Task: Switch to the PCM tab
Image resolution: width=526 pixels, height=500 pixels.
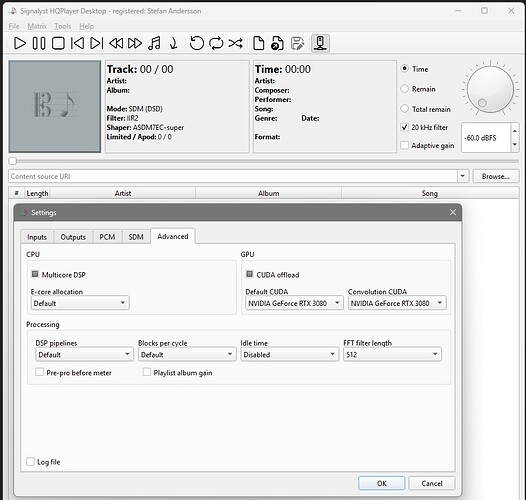Action: (x=107, y=237)
